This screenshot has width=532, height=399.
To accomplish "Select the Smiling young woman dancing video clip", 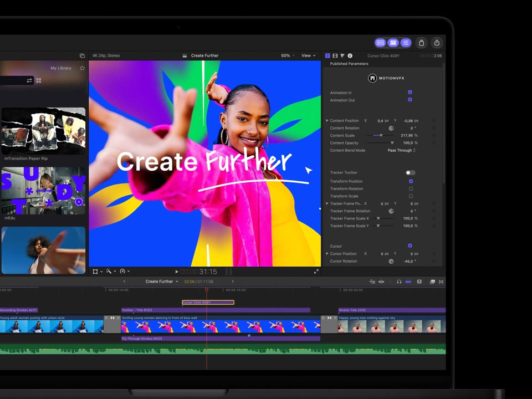I will (x=221, y=324).
